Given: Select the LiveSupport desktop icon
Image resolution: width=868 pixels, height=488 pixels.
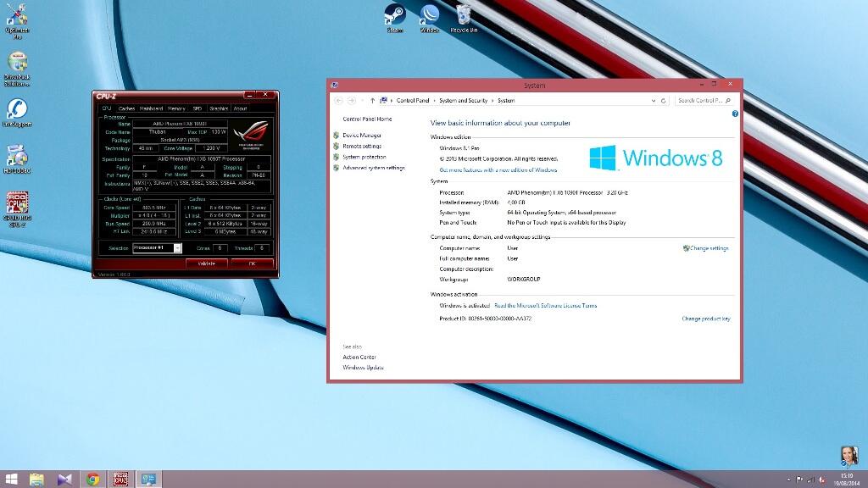Looking at the screenshot, I should coord(17,113).
